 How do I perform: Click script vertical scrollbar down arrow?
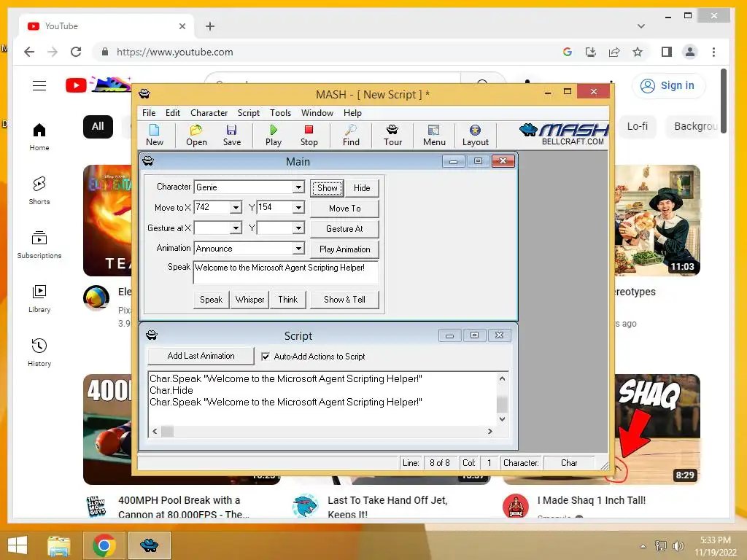pyautogui.click(x=502, y=419)
